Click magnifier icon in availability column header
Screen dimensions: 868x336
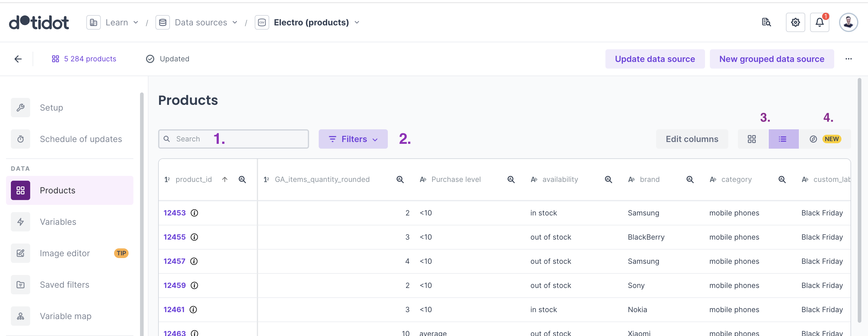(608, 179)
